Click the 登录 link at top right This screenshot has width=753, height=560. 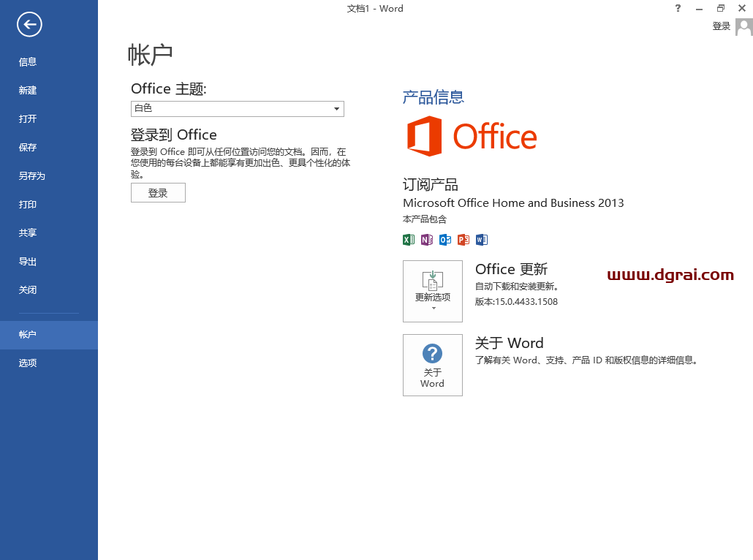721,26
